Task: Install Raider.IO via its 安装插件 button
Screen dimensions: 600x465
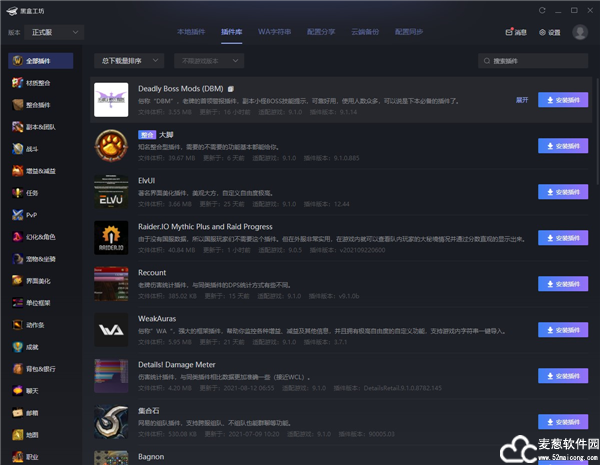Action: pyautogui.click(x=563, y=238)
